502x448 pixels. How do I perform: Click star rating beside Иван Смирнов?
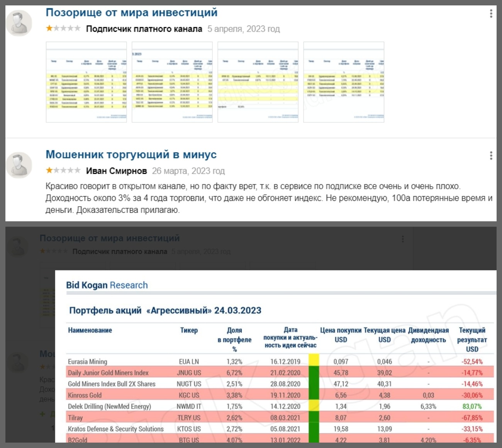point(63,170)
